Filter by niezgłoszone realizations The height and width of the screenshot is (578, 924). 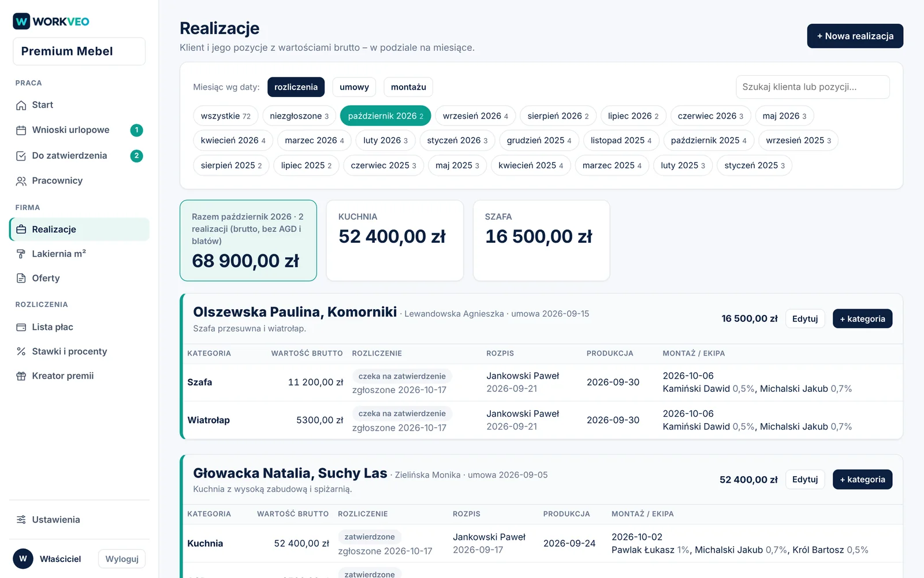coord(299,116)
